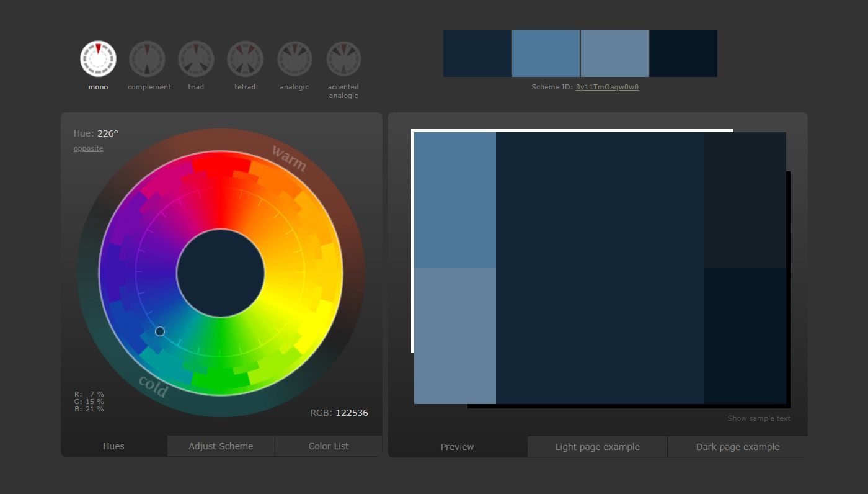The image size is (868, 494).
Task: Show the Light page example tab
Action: [x=597, y=447]
